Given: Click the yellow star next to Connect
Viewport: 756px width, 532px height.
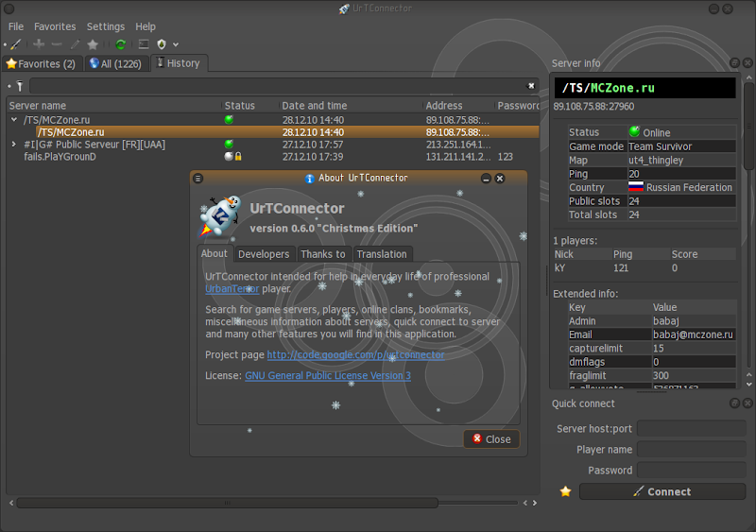Looking at the screenshot, I should coord(565,491).
